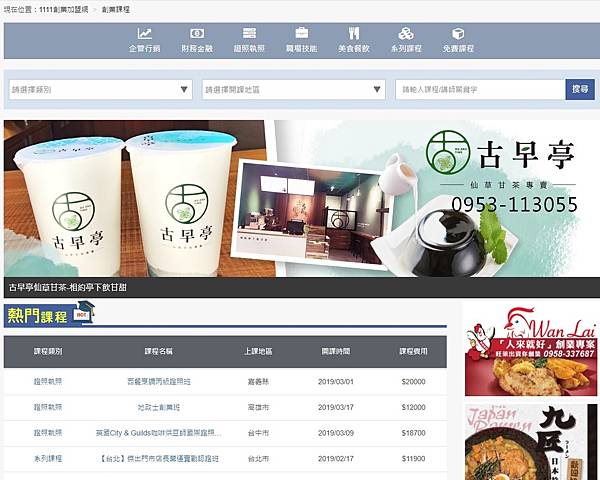Select the date 2019/02/17

[336, 459]
